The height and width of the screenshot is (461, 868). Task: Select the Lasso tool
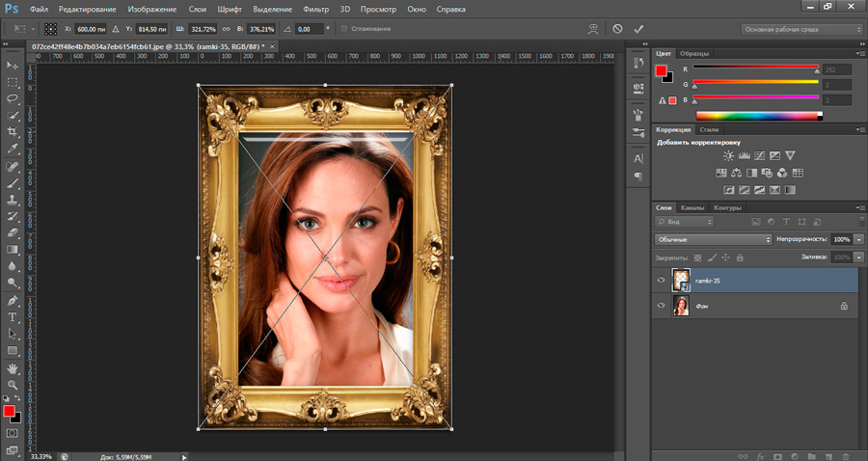[x=14, y=98]
